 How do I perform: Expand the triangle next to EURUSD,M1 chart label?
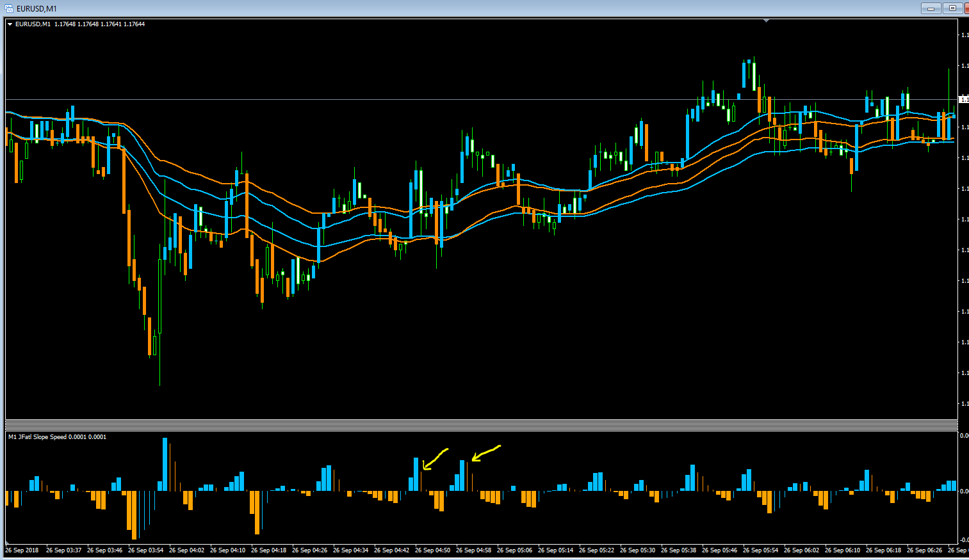pos(10,24)
